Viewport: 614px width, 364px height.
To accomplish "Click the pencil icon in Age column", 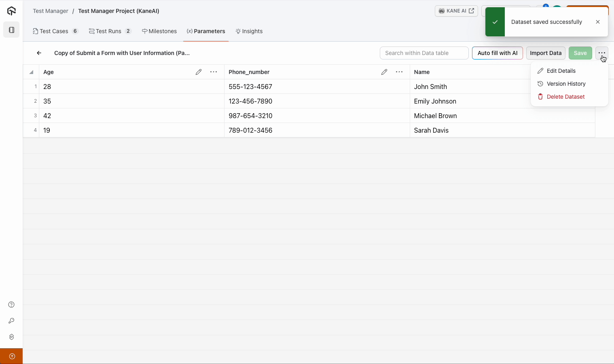I will 199,72.
